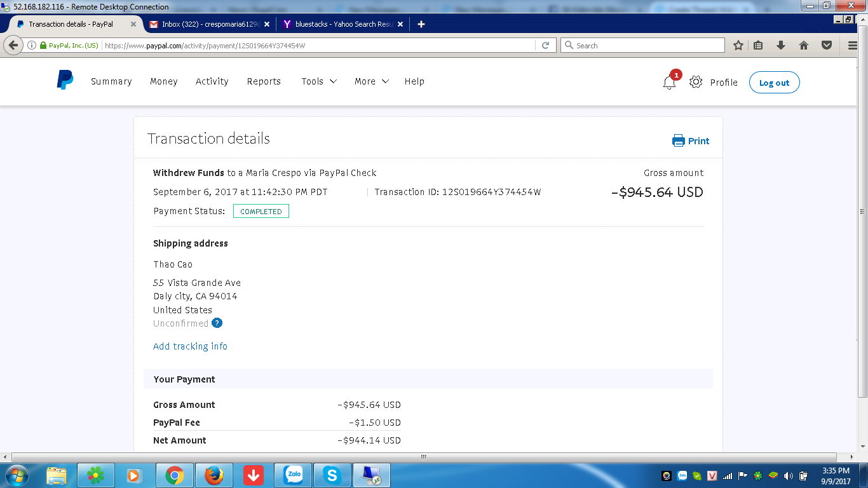Open the Firefox downloads arrow icon
Screen dimensions: 868x488
coord(781,46)
